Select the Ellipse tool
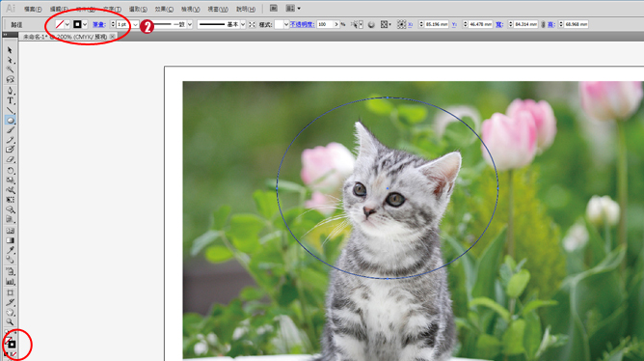Image resolution: width=644 pixels, height=361 pixels. coord(10,121)
